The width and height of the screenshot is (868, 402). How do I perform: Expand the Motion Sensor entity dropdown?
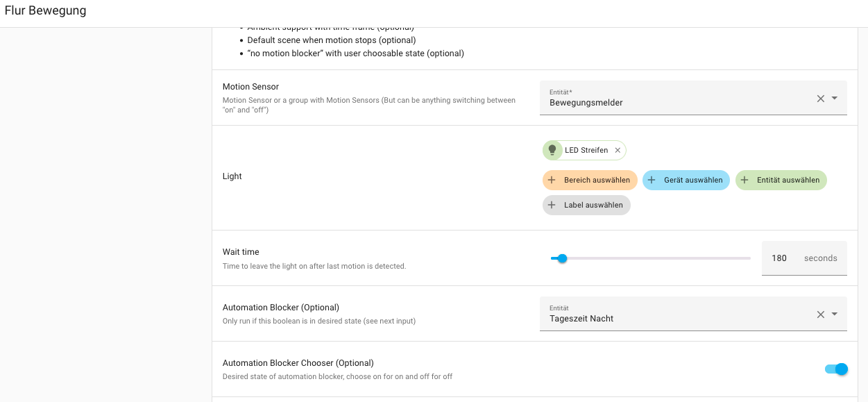pyautogui.click(x=835, y=99)
